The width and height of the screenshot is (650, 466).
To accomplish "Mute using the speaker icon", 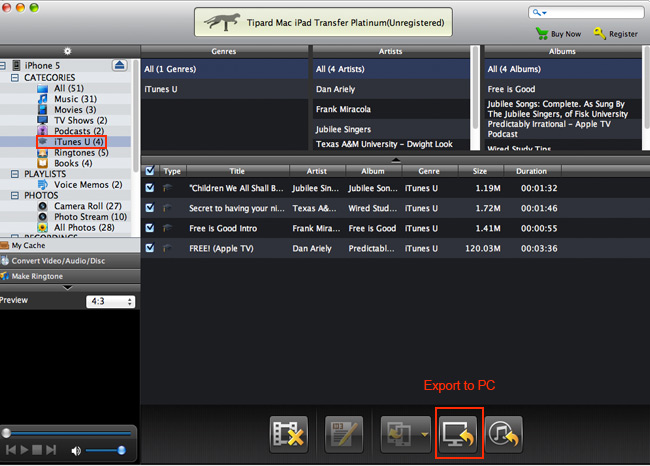I will [x=76, y=451].
